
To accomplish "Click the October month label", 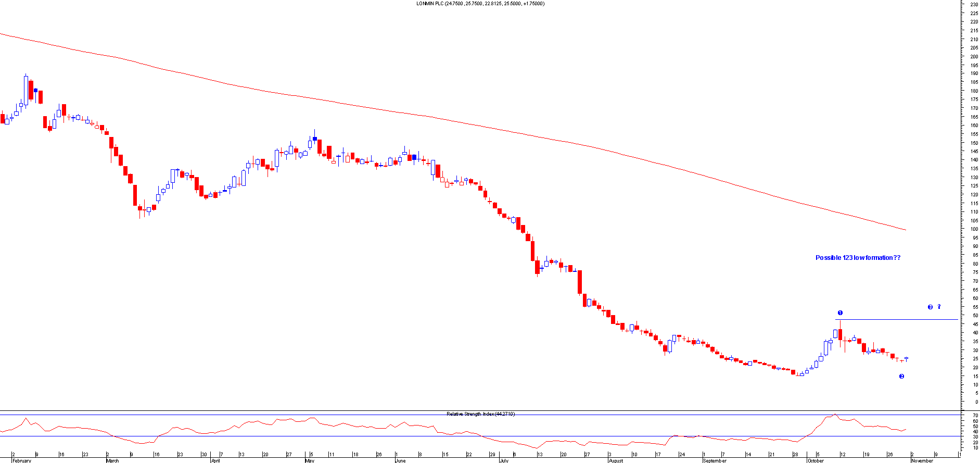I will click(815, 460).
